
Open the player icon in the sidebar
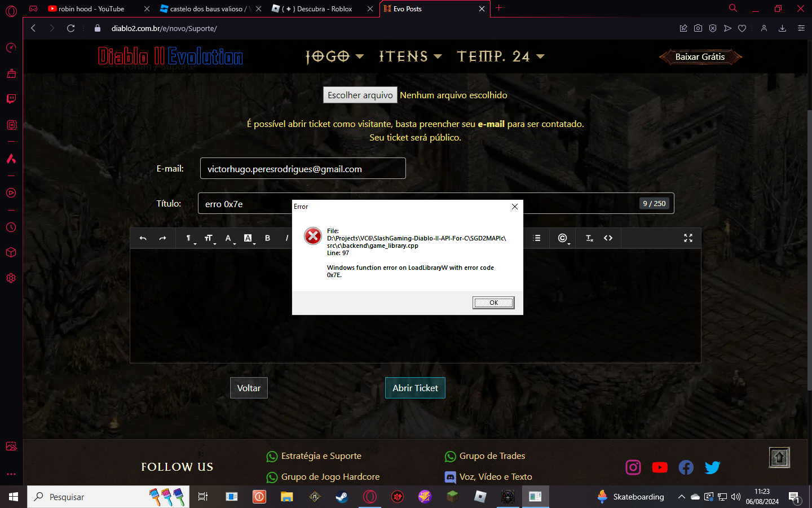(x=11, y=193)
